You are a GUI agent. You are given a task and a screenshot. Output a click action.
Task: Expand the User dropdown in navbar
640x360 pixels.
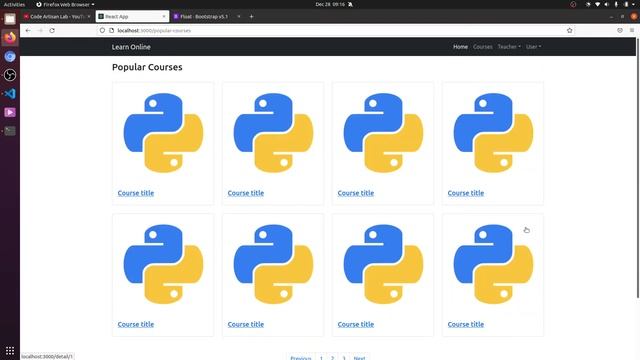coord(533,47)
